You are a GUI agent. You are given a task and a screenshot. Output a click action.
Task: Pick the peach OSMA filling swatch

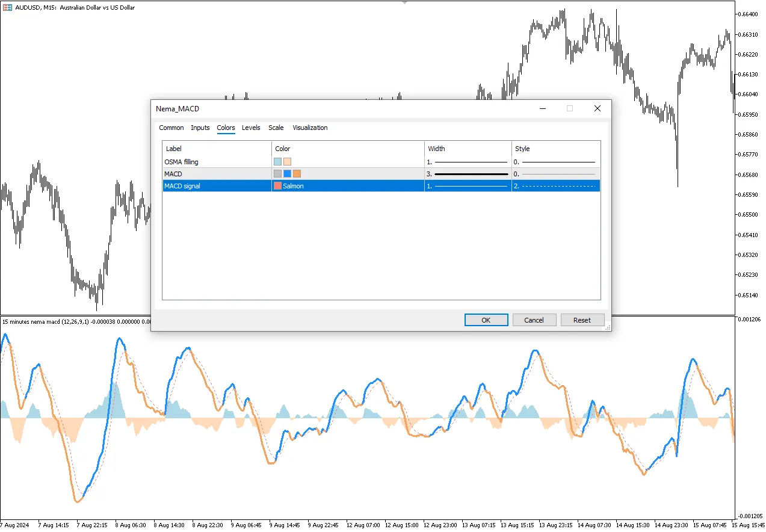point(288,162)
